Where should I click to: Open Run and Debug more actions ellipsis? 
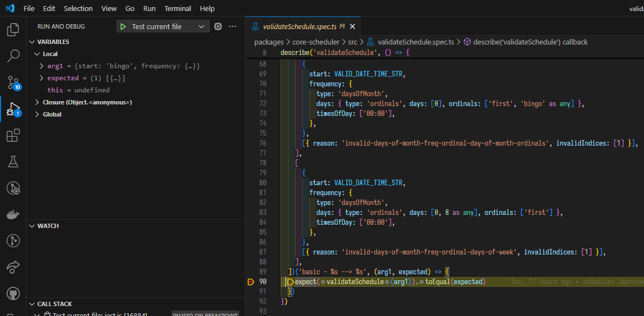[232, 26]
